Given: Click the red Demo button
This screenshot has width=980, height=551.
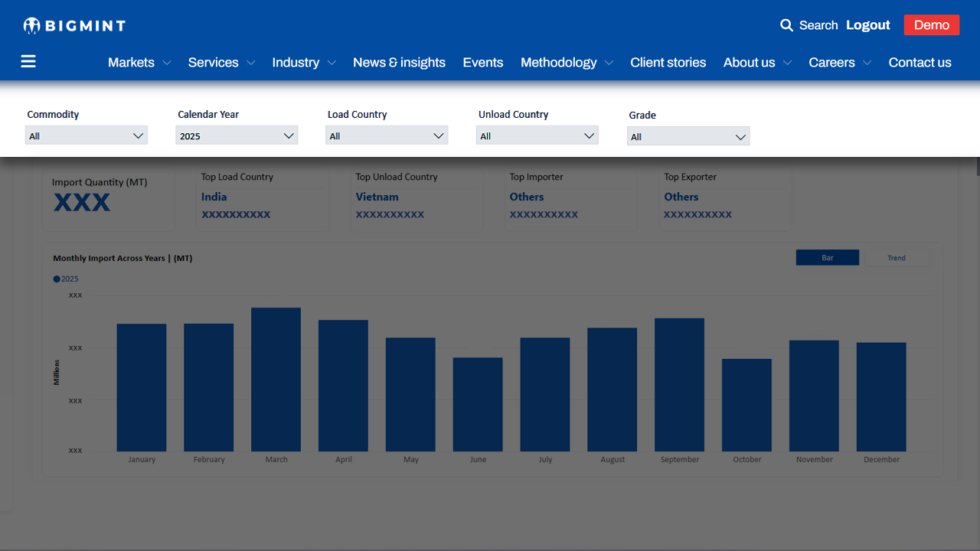Looking at the screenshot, I should point(931,25).
